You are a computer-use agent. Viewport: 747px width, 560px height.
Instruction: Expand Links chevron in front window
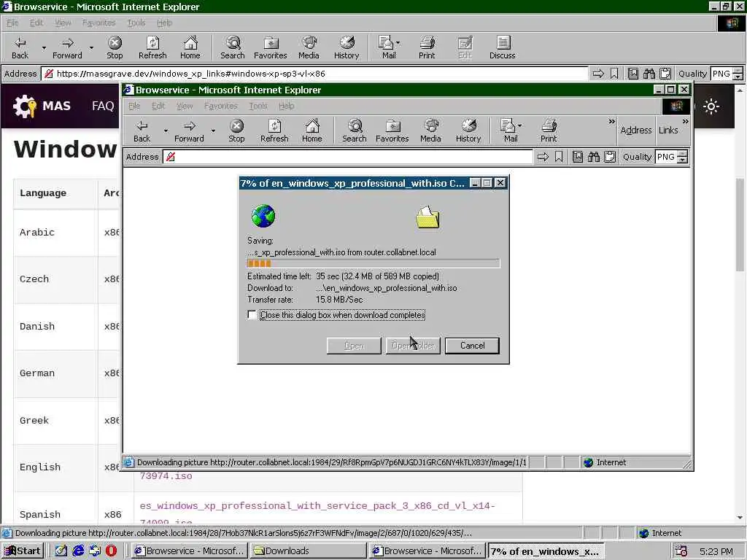click(x=685, y=122)
